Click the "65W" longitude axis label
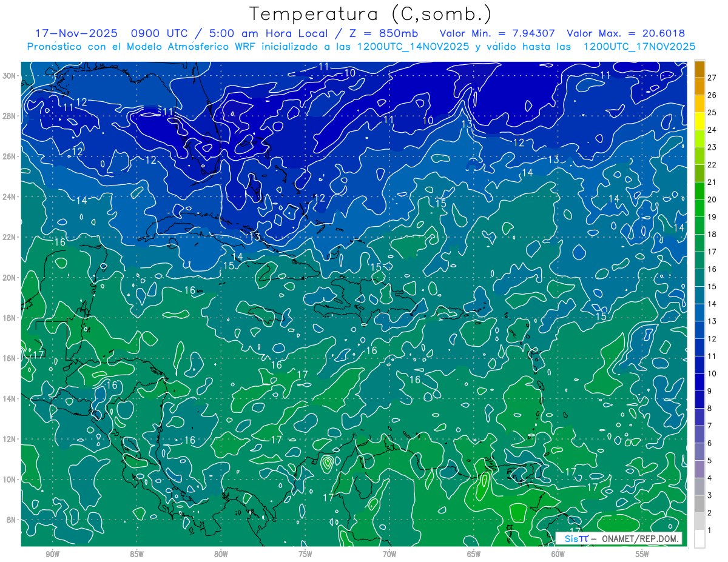The width and height of the screenshot is (728, 562). 474,554
